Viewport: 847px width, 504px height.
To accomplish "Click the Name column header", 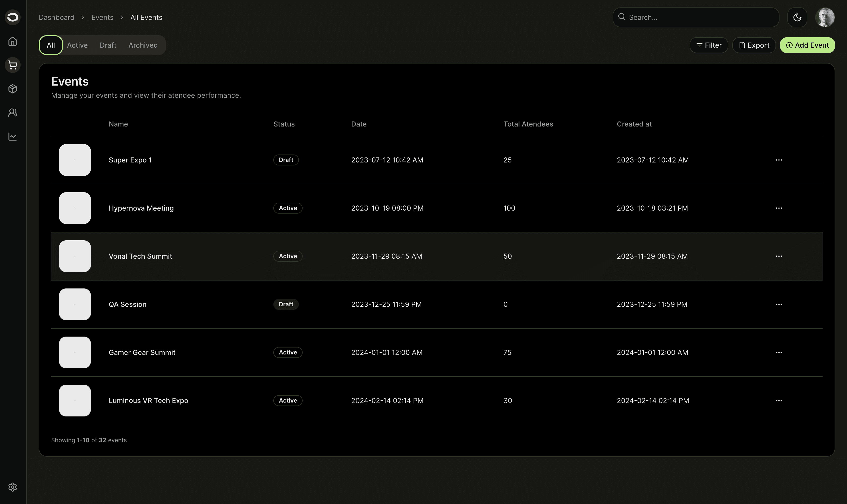I will pos(118,124).
